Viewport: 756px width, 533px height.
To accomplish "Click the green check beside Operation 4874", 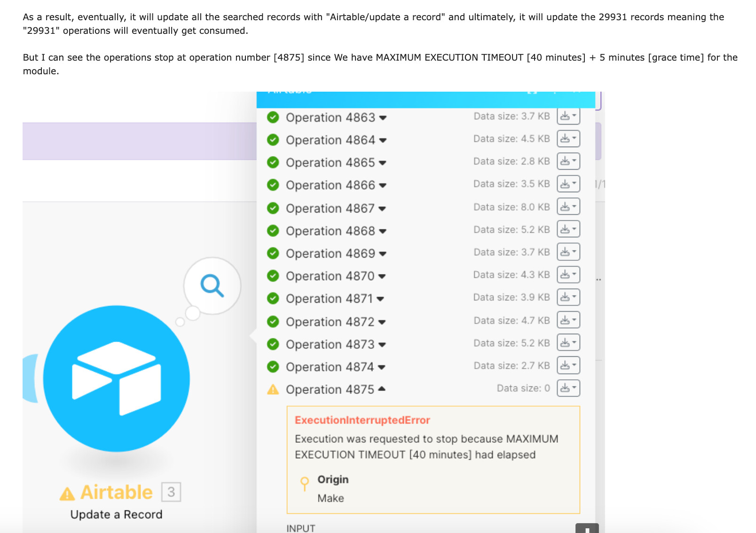I will [273, 367].
